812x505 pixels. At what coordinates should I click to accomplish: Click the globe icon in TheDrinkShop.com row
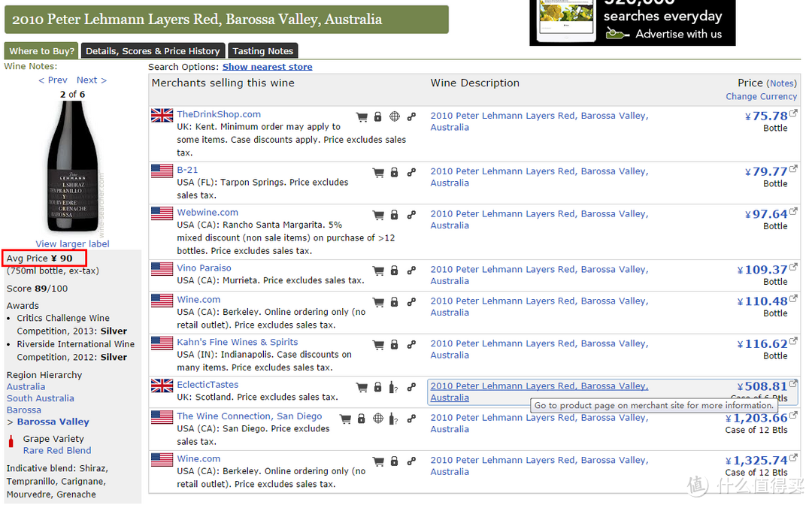coord(395,117)
